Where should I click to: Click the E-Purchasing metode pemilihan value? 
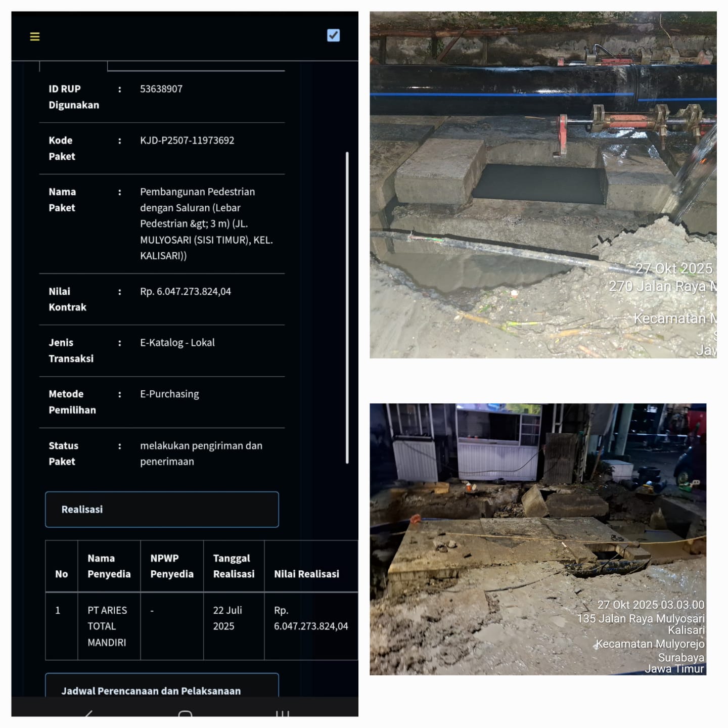[x=169, y=394]
